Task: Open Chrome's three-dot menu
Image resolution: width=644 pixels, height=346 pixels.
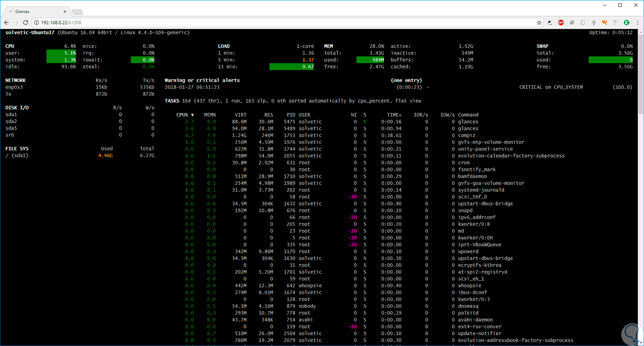Action: pos(638,22)
